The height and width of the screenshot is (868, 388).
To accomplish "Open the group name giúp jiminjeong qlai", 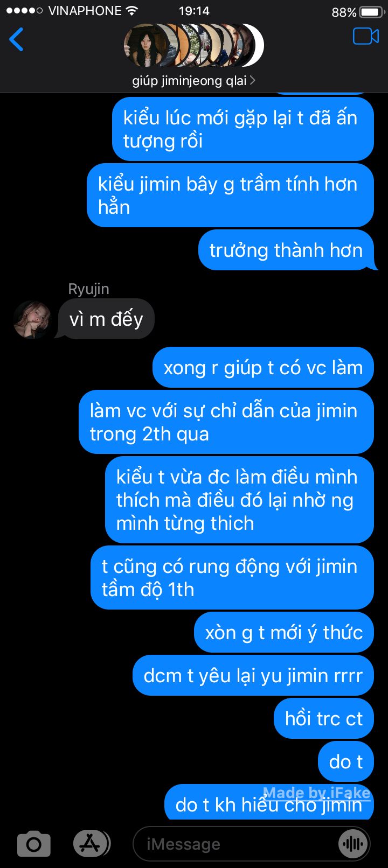I will point(189,81).
